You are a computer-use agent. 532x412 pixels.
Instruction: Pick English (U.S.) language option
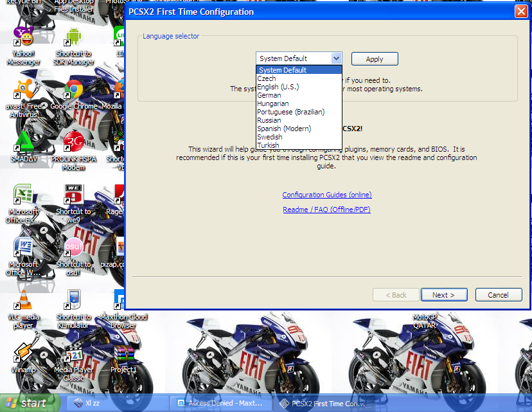[299, 87]
